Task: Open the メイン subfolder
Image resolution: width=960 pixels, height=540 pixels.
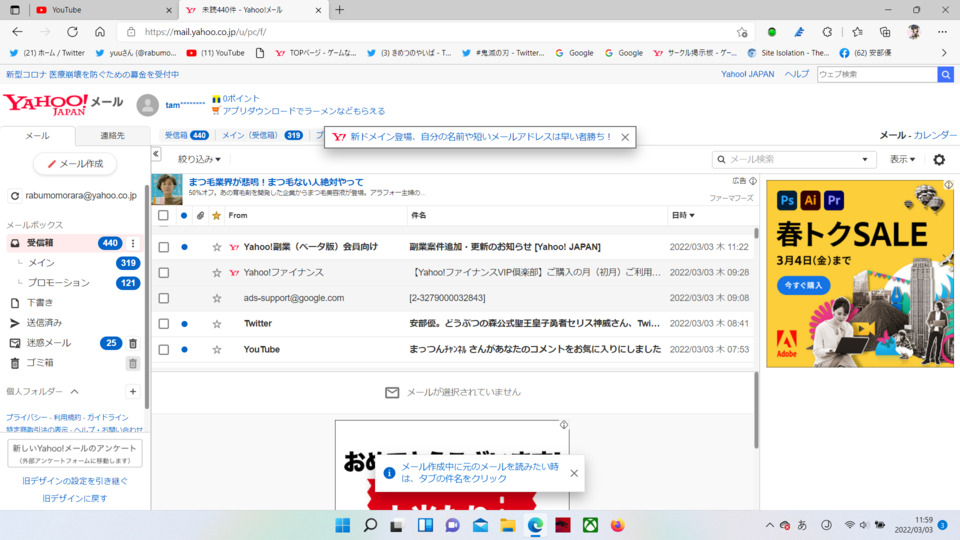Action: pyautogui.click(x=42, y=263)
